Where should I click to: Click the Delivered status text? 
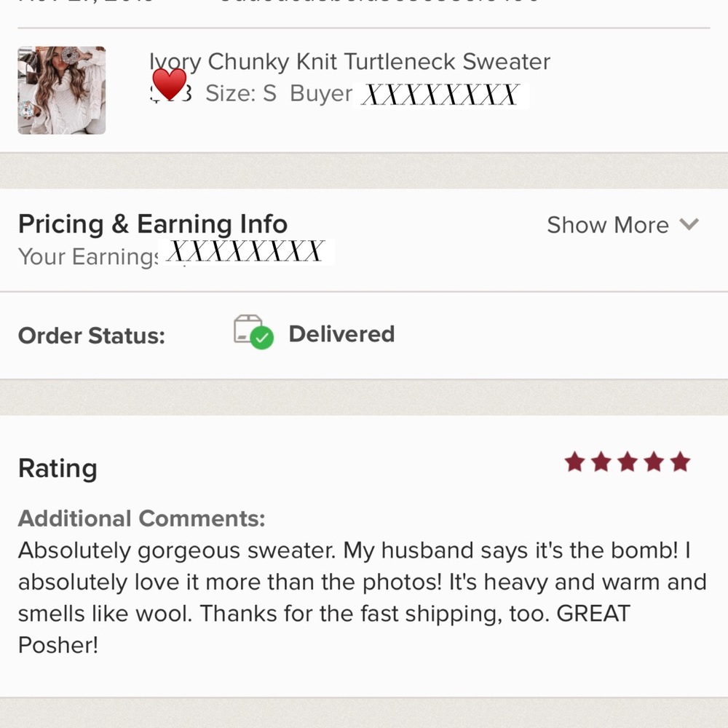(x=341, y=334)
